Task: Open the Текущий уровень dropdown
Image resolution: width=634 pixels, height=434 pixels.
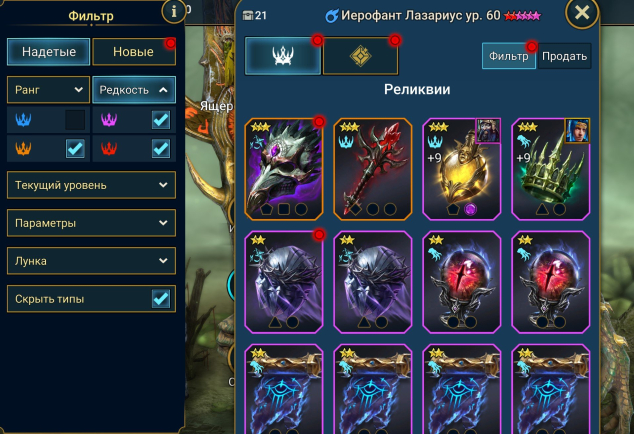Action: 91,185
